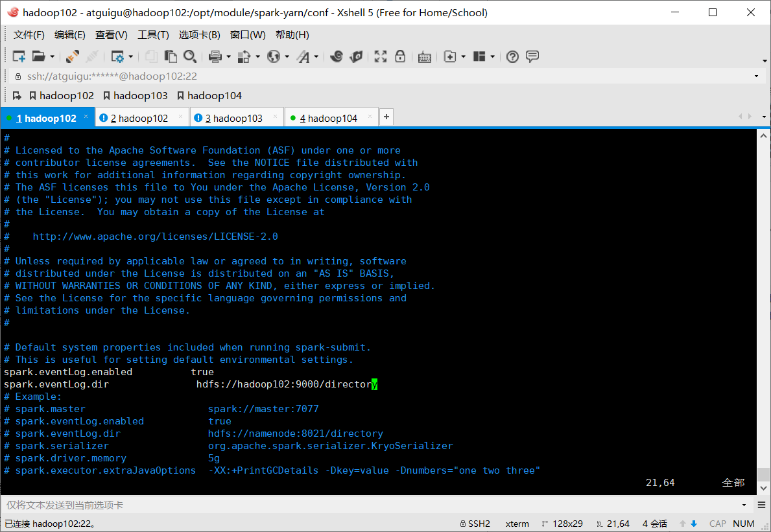This screenshot has width=771, height=532.
Task: Expand the Print dropdown arrow
Action: [229, 57]
